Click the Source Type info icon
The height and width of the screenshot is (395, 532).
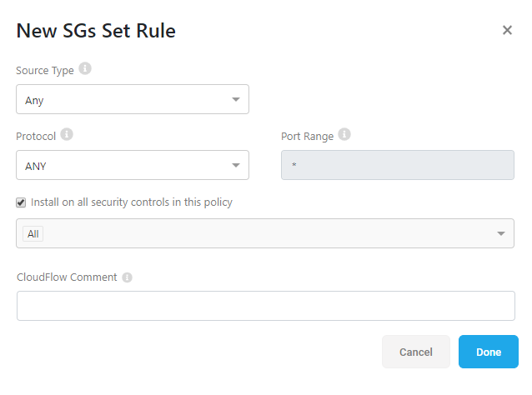pyautogui.click(x=85, y=68)
